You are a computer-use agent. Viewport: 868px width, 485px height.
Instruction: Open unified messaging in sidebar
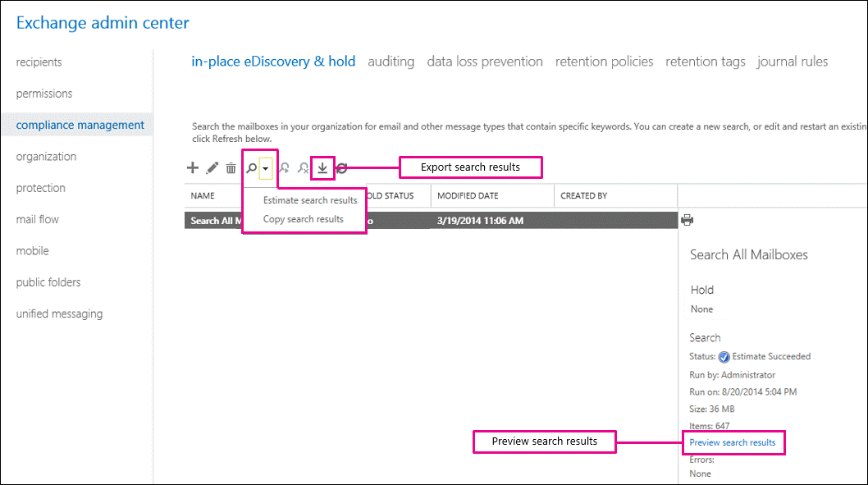[x=59, y=314]
